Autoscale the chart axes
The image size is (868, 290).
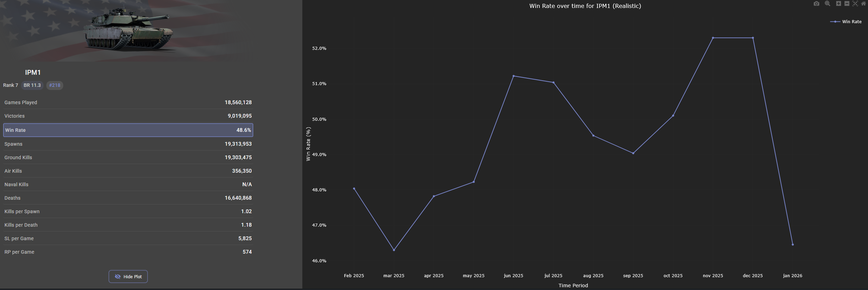[855, 4]
